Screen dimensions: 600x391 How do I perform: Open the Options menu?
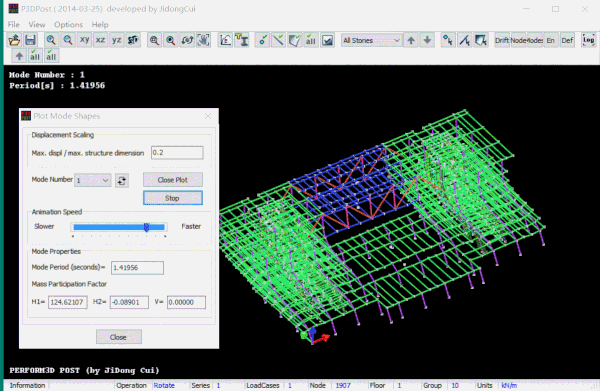click(68, 24)
